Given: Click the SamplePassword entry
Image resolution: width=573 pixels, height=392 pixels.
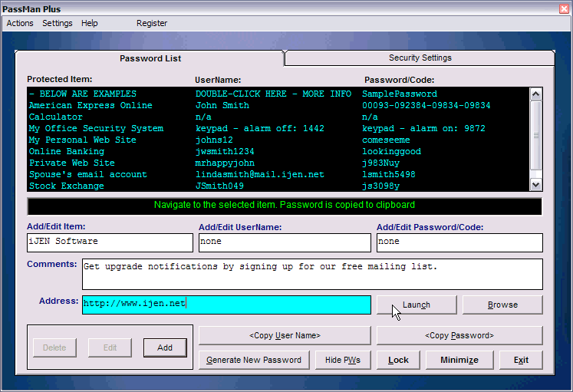Looking at the screenshot, I should tap(400, 94).
